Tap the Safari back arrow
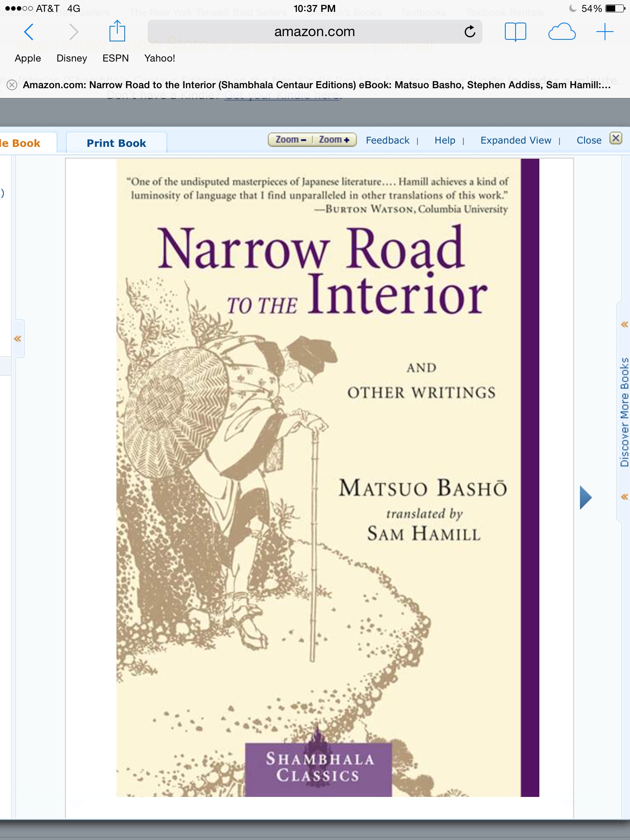 (29, 32)
